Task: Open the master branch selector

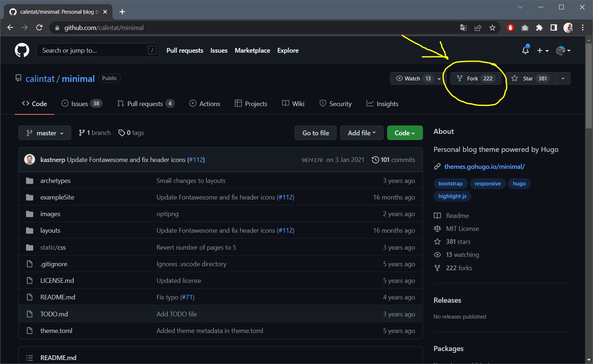Action: [45, 133]
